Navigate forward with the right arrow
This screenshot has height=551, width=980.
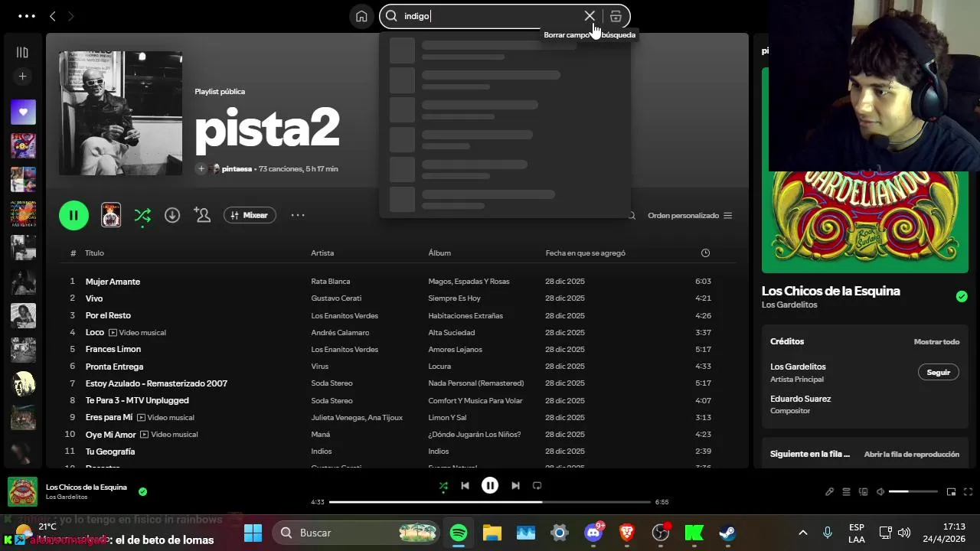[70, 16]
